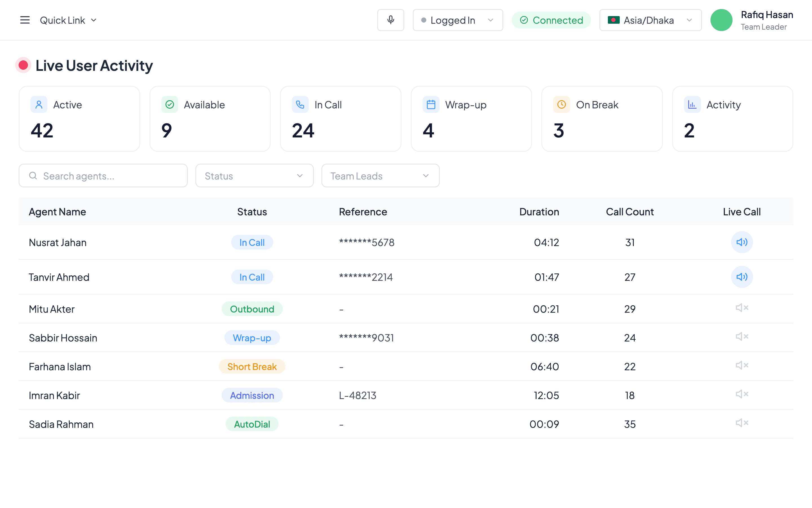Click the Connected status badge

coord(551,20)
